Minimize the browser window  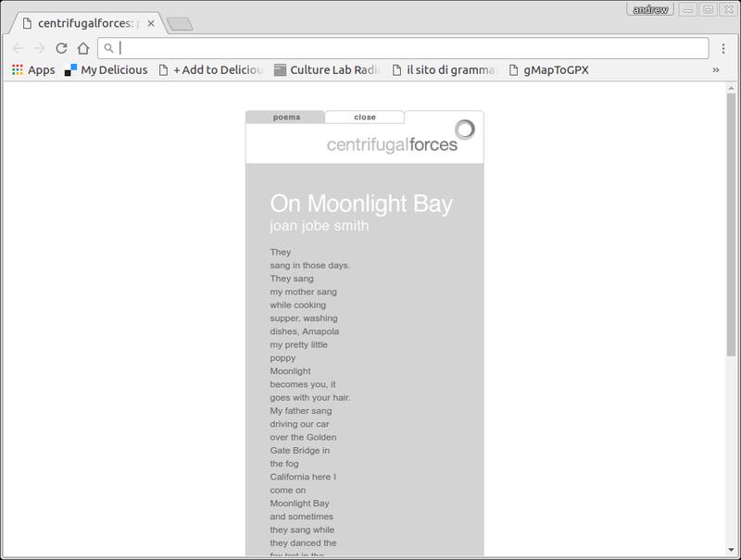(688, 9)
